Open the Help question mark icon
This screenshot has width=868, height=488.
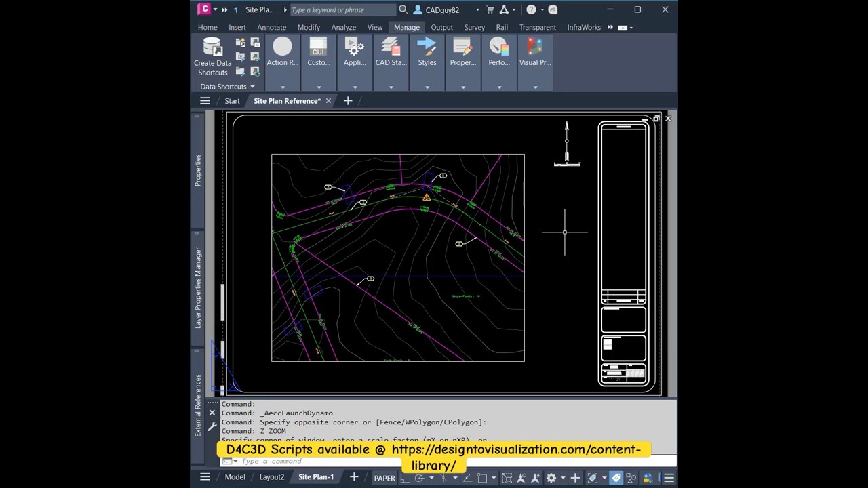tap(531, 9)
